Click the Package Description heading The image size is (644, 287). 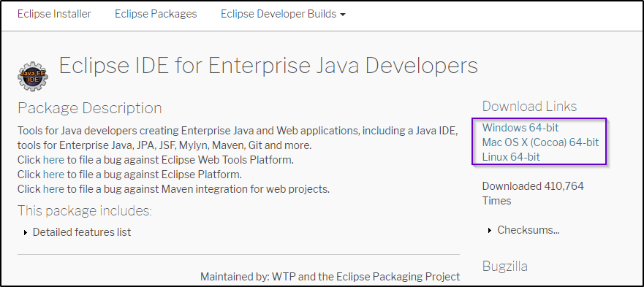[x=89, y=108]
